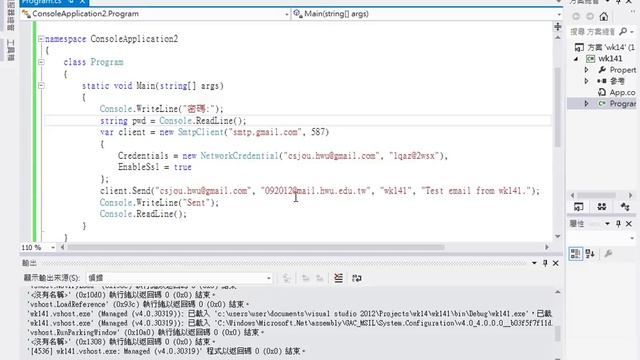Click 'EnableSsl = true' line in code
Screen dimensions: 640x360
155,167
